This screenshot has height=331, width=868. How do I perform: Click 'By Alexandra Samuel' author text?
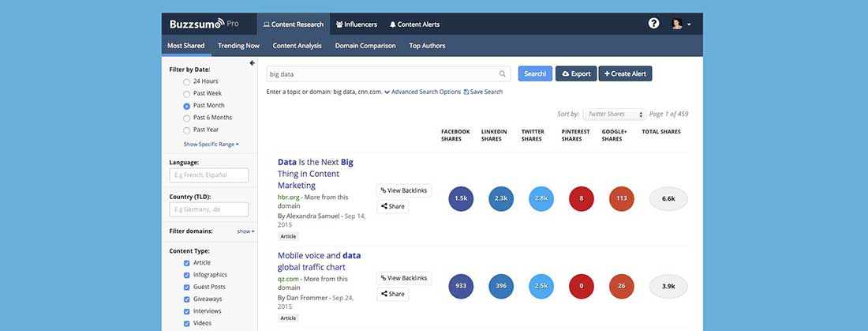pos(309,216)
